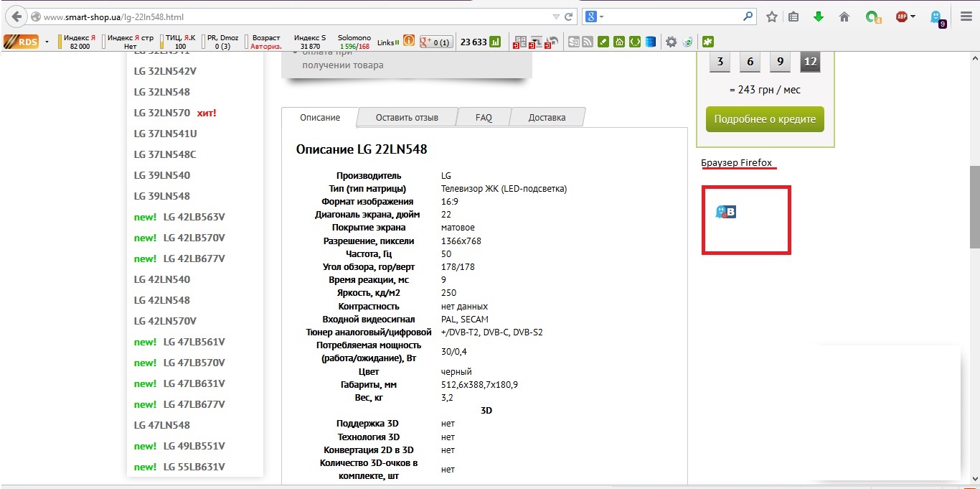980x489 pixels.
Task: Click the +/DVB-T2, DVB-C, DVB-S2 tuner value
Action: (x=492, y=332)
